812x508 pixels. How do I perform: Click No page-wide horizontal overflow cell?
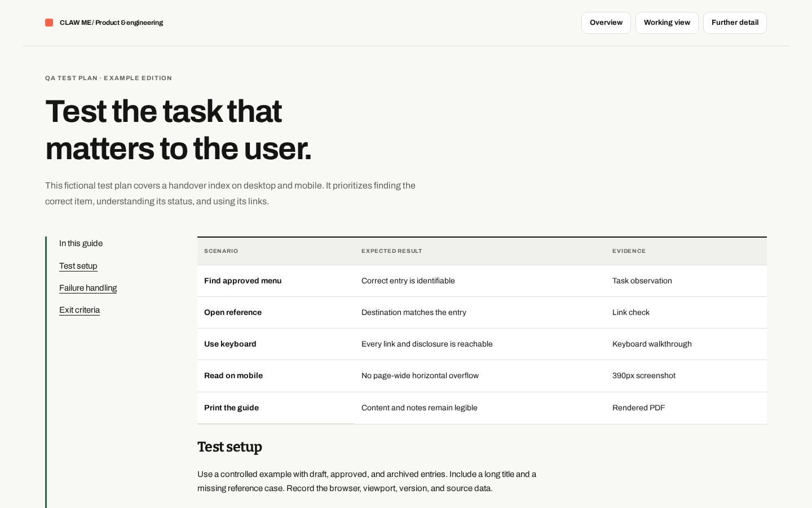pyautogui.click(x=480, y=376)
